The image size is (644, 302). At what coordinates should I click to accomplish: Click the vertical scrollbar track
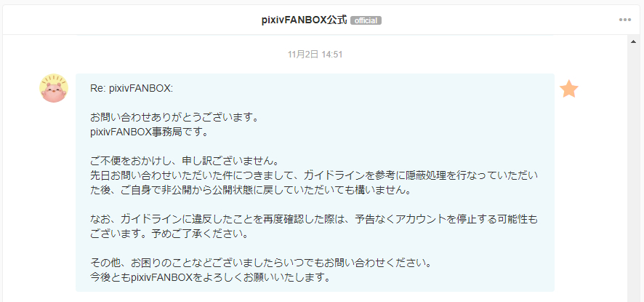[633, 172]
